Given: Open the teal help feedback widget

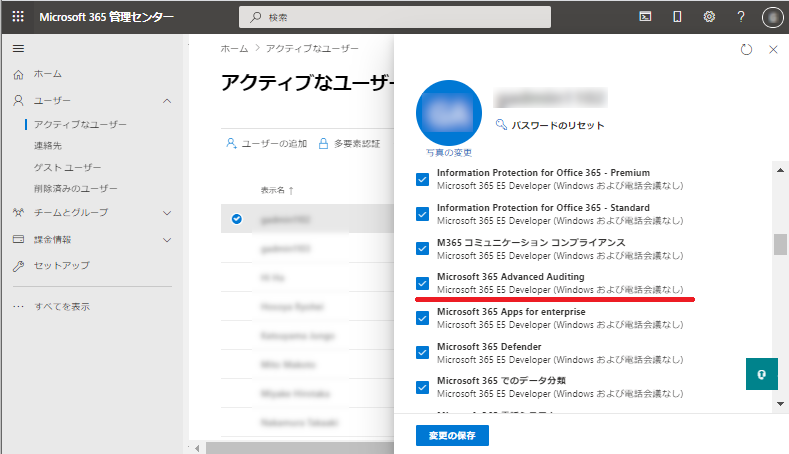Looking at the screenshot, I should coord(761,374).
